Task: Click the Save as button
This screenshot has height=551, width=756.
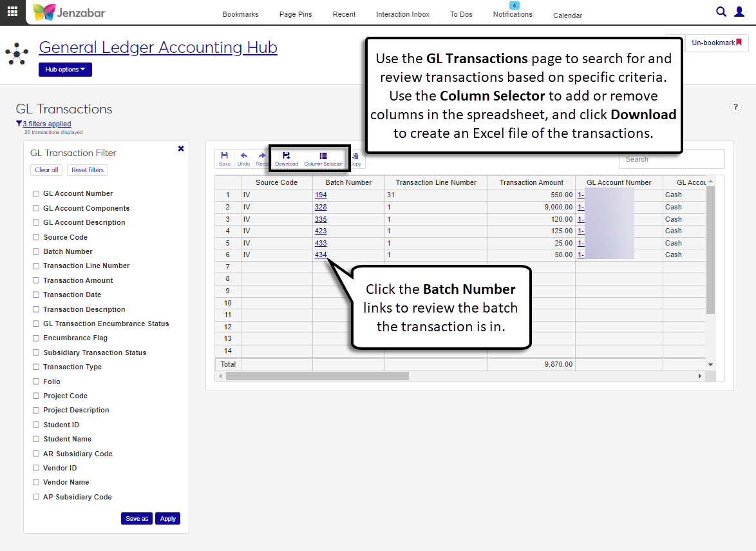Action: pos(137,518)
